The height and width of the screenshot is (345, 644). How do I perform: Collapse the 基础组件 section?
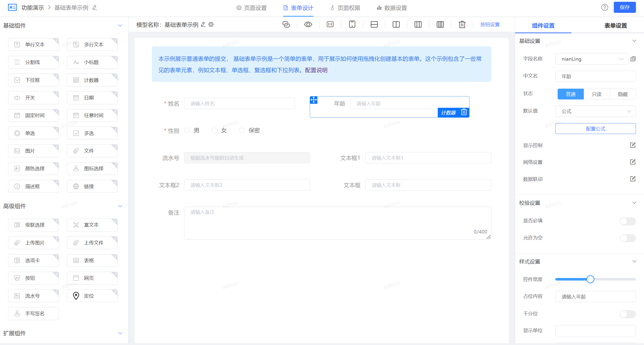coord(120,25)
